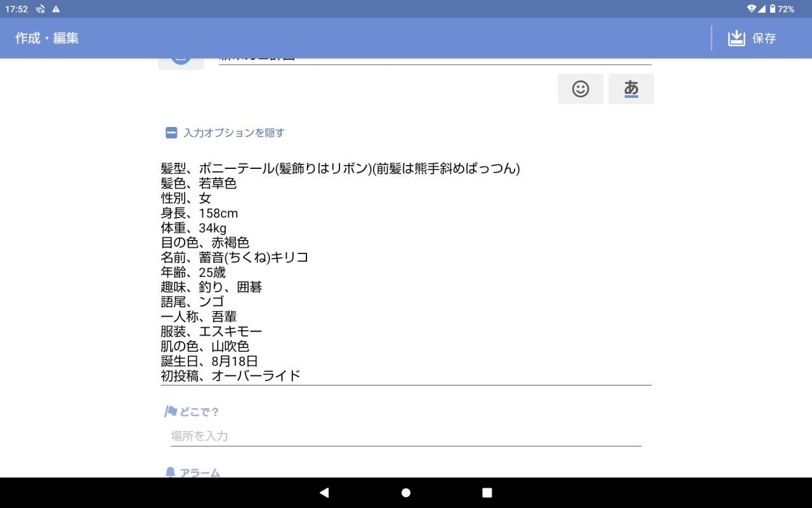
Task: Tap the 作成・編集 screen title
Action: click(x=47, y=38)
